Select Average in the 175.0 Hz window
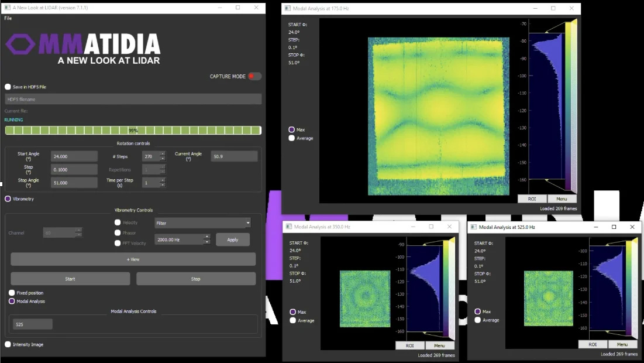644x363 pixels. click(x=292, y=138)
